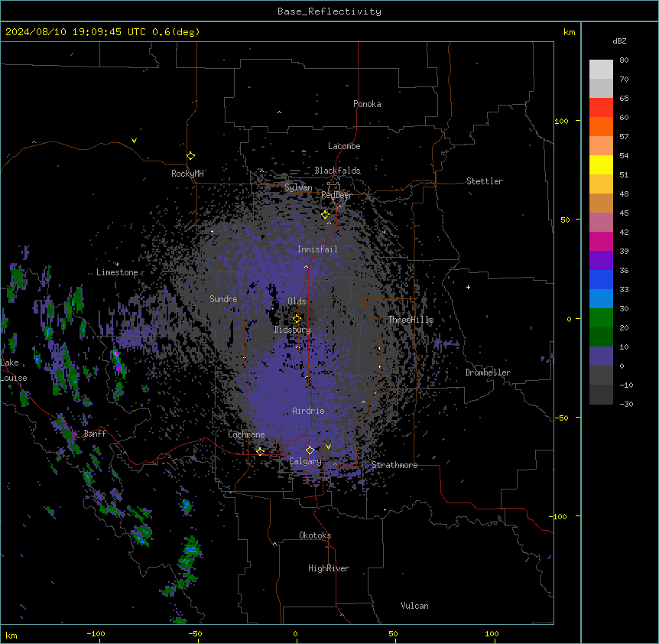Click the RockyMH label
659x644 pixels.
point(187,174)
